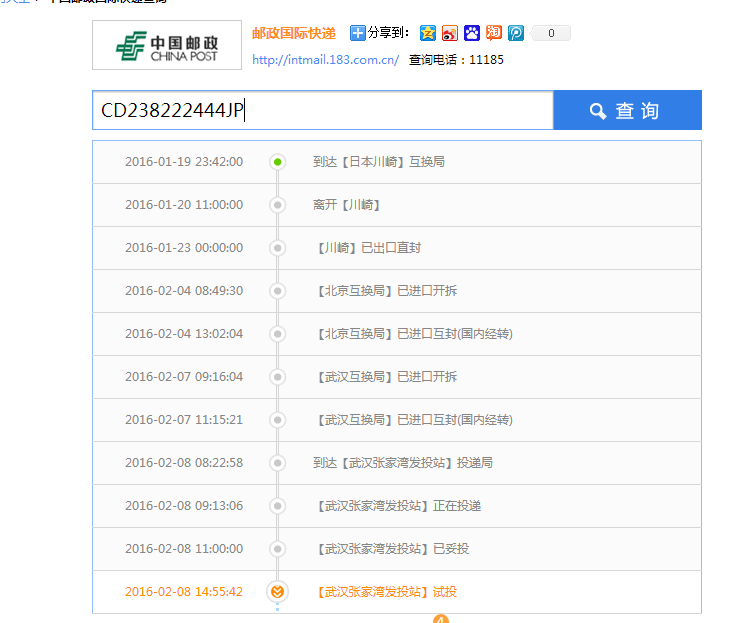Click the China Post logo
This screenshot has width=736, height=623.
167,45
